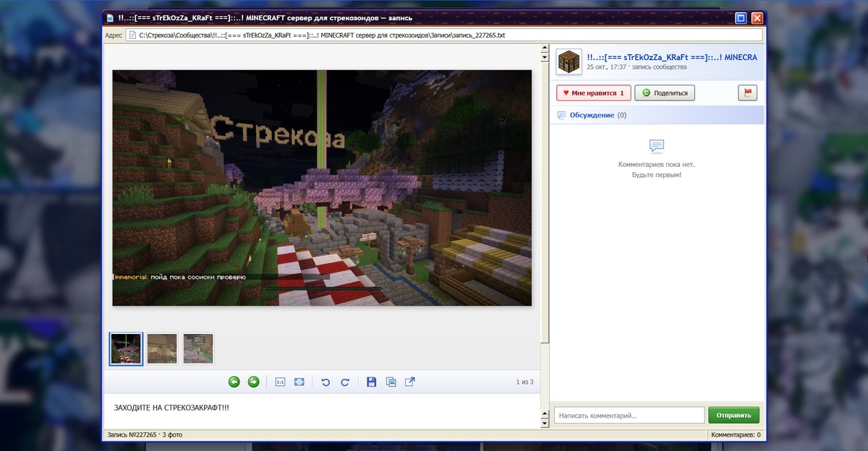Fit the photo to the viewer window

(x=299, y=382)
